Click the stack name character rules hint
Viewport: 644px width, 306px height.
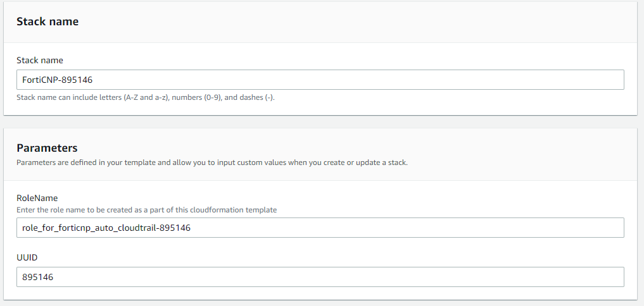pos(147,97)
